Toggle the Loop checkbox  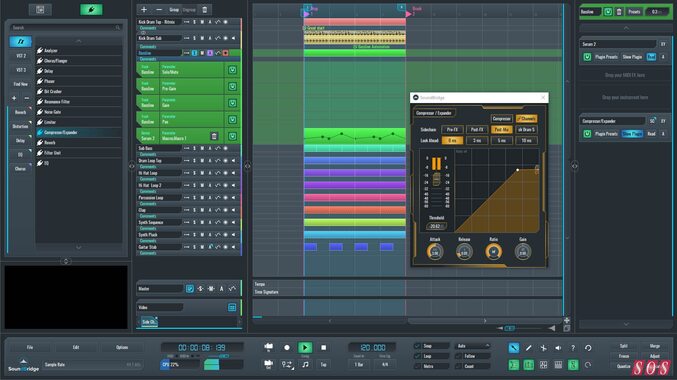418,356
